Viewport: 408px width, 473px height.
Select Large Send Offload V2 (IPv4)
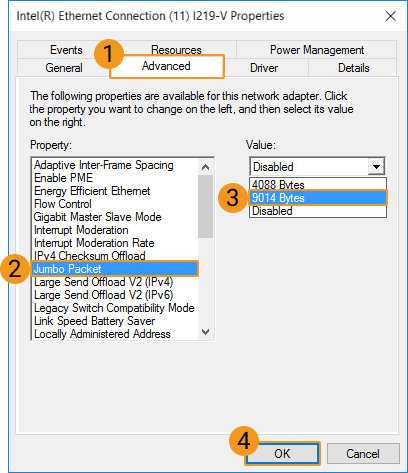coord(115,282)
